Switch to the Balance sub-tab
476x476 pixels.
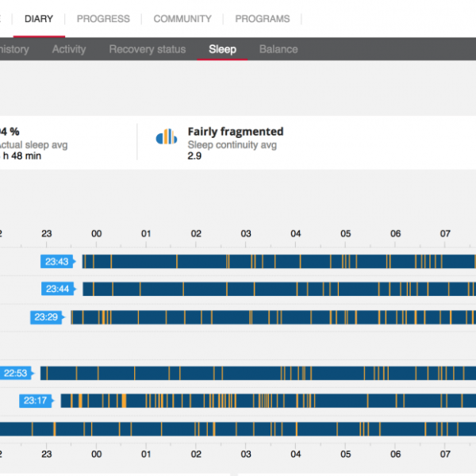[x=278, y=49]
